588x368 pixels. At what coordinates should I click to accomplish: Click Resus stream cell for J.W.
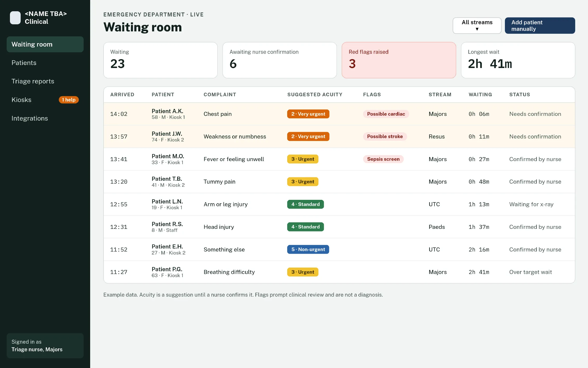click(437, 137)
